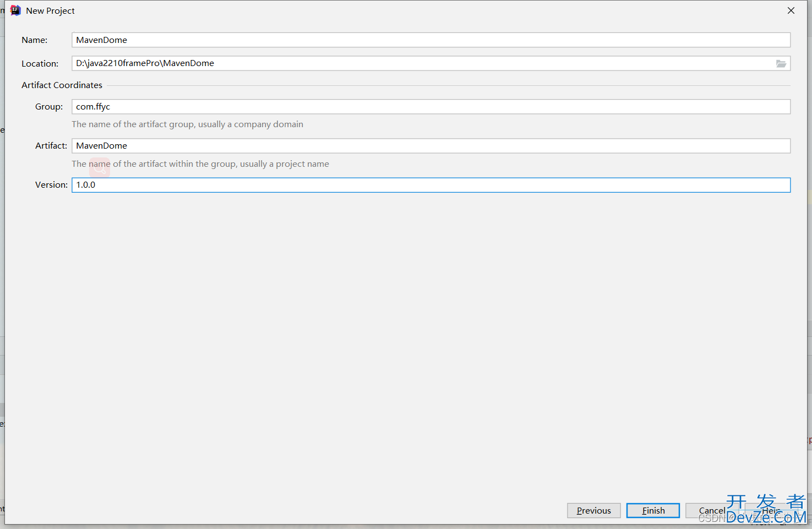Click hint text about company domain
The height and width of the screenshot is (529, 812).
pos(187,124)
